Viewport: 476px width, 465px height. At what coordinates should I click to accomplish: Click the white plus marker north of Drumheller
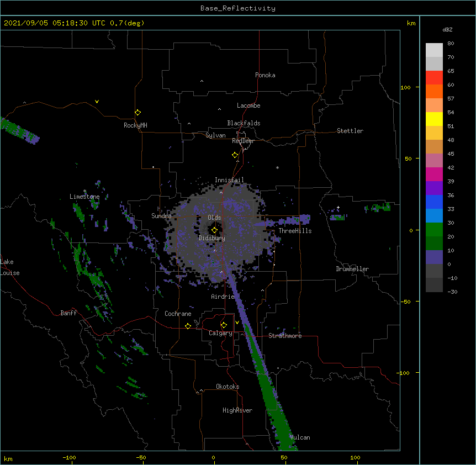338,208
